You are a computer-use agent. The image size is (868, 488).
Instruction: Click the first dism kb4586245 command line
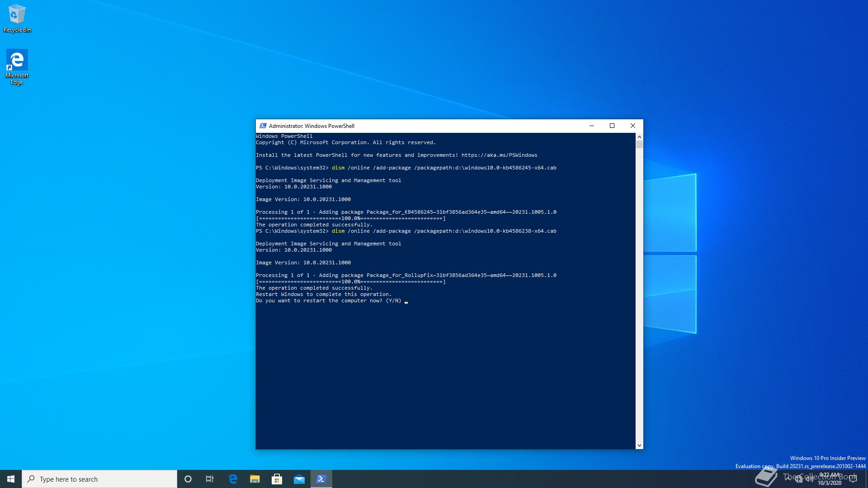click(406, 168)
